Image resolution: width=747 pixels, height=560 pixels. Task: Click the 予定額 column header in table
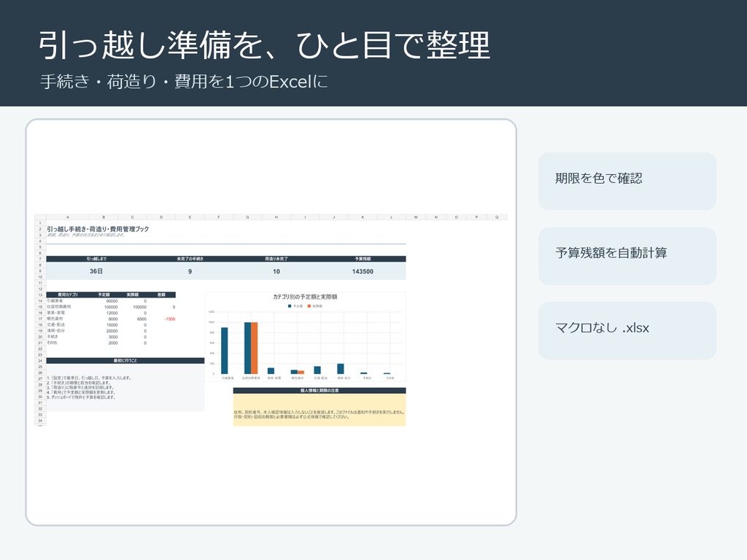tap(104, 295)
